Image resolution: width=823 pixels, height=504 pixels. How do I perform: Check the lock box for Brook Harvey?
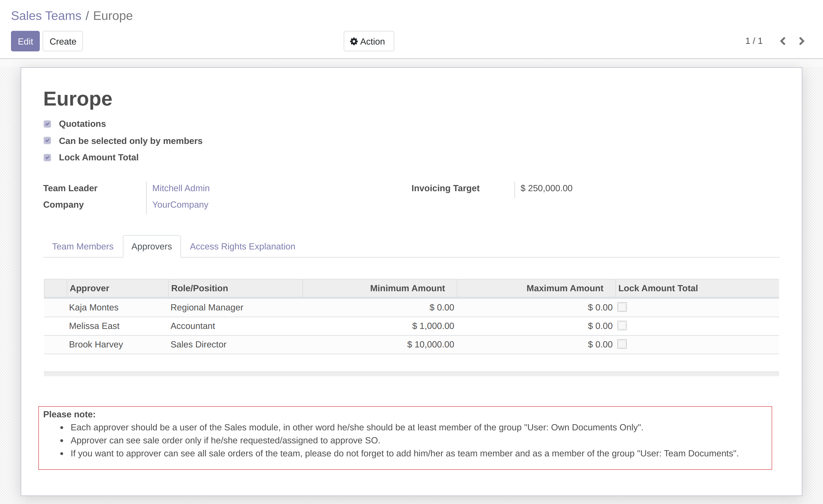coord(622,344)
